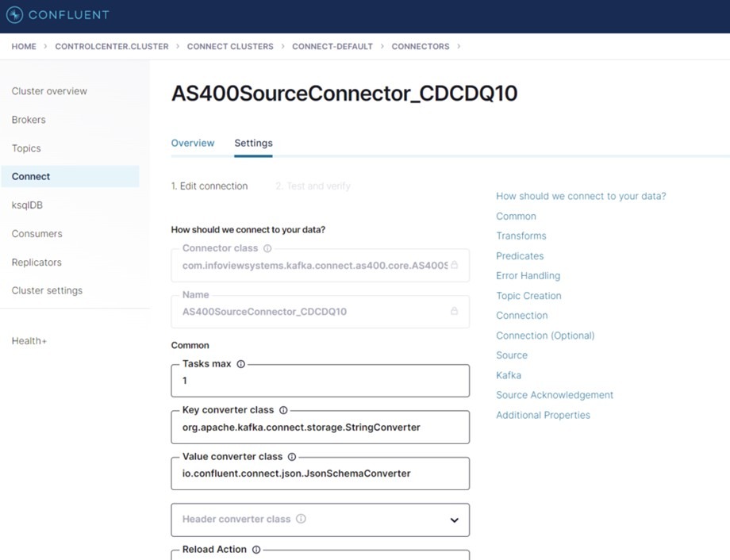
Task: Select the Settings tab
Action: [253, 144]
